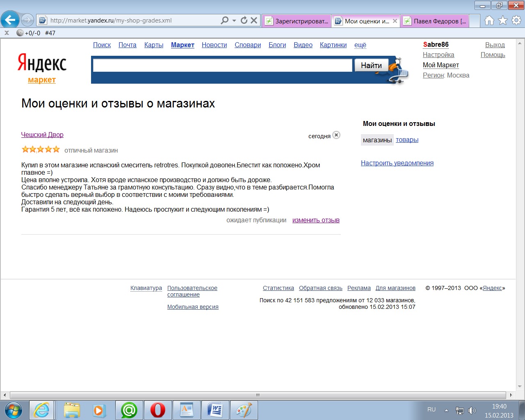
Task: Log out via Выход link
Action: click(x=495, y=45)
